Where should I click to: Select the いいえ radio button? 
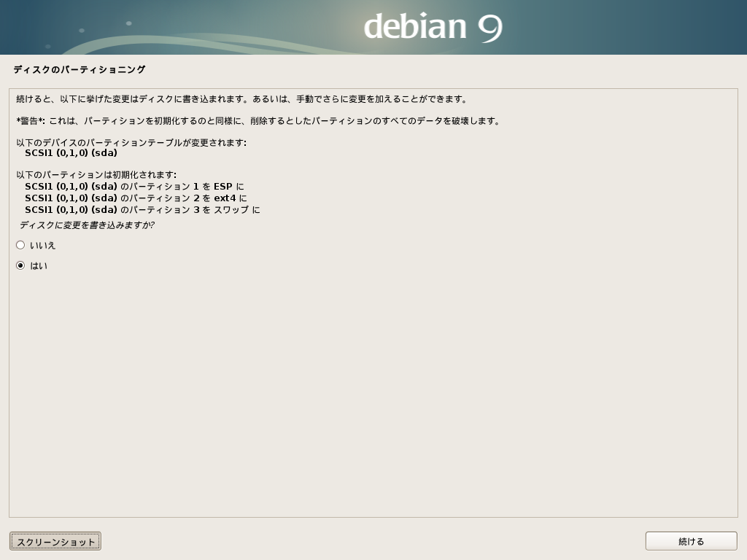click(20, 245)
